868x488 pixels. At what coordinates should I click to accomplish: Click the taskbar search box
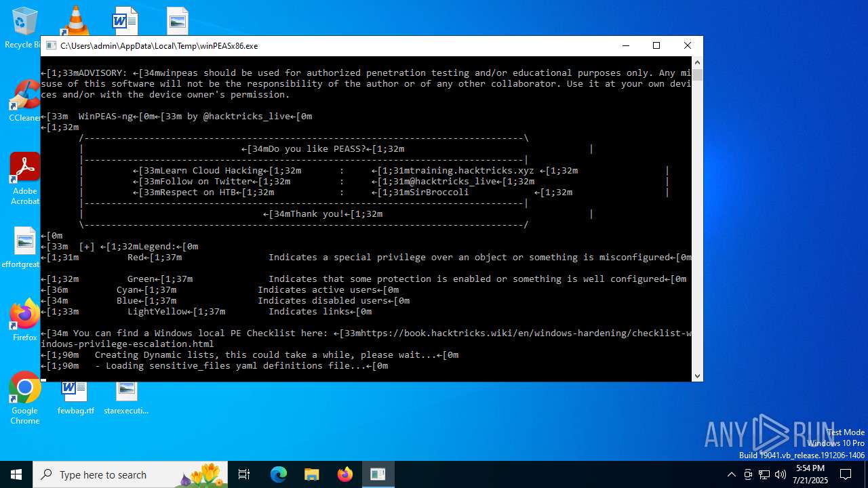pyautogui.click(x=132, y=474)
